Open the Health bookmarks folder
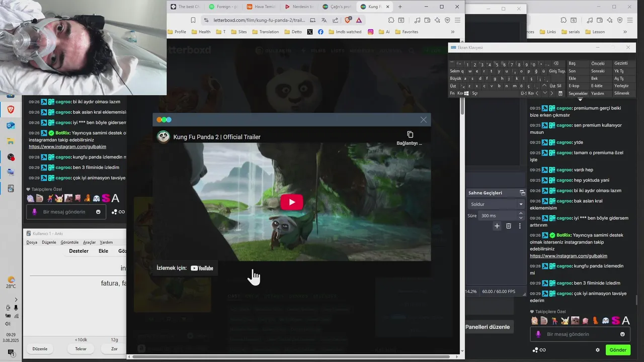The width and height of the screenshot is (644, 362). pyautogui.click(x=201, y=32)
